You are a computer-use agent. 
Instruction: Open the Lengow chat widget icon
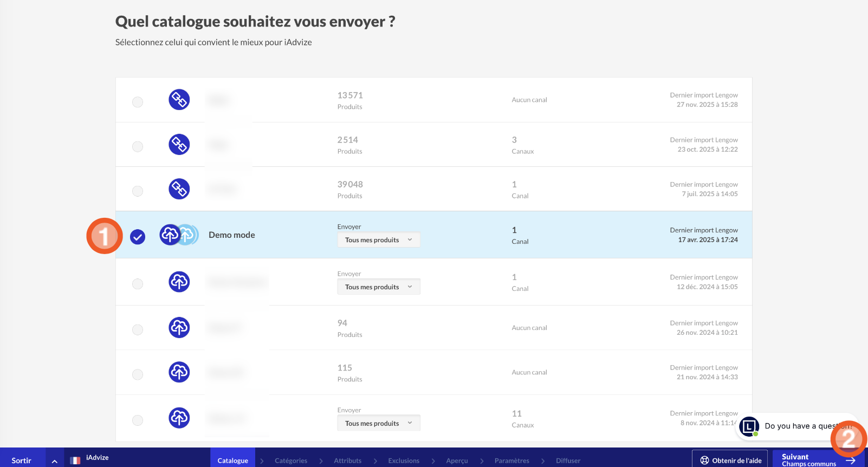click(749, 426)
